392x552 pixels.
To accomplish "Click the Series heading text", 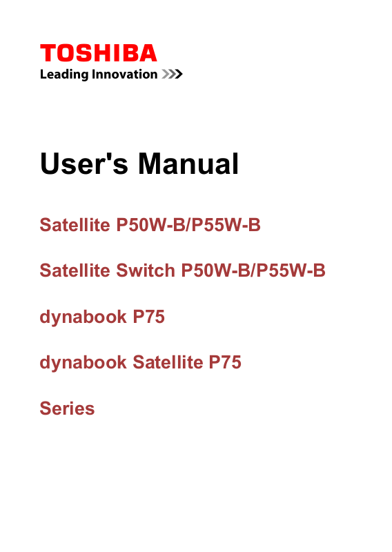I will pyautogui.click(x=67, y=408).
